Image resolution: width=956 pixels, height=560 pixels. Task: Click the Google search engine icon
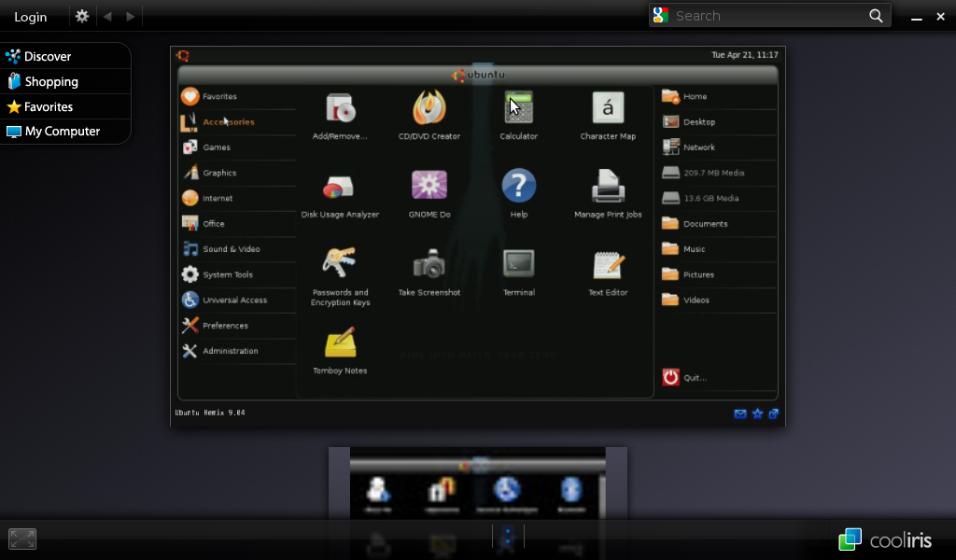660,15
